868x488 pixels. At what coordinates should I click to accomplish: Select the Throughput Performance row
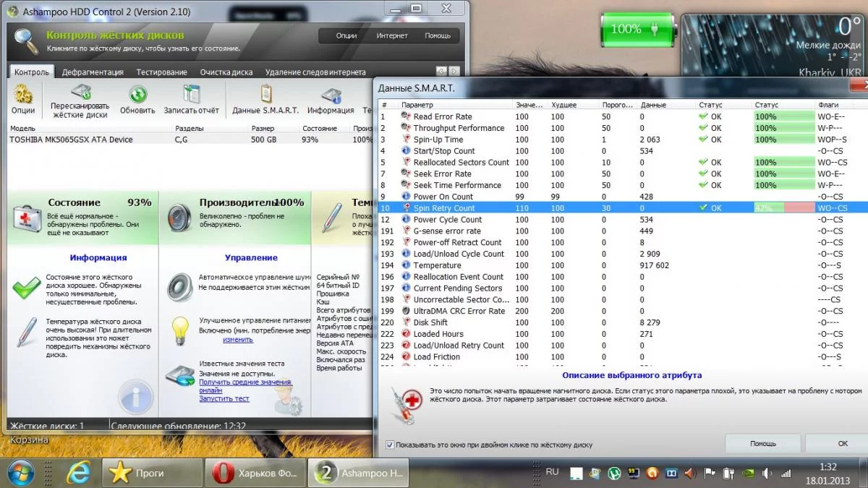[x=622, y=128]
